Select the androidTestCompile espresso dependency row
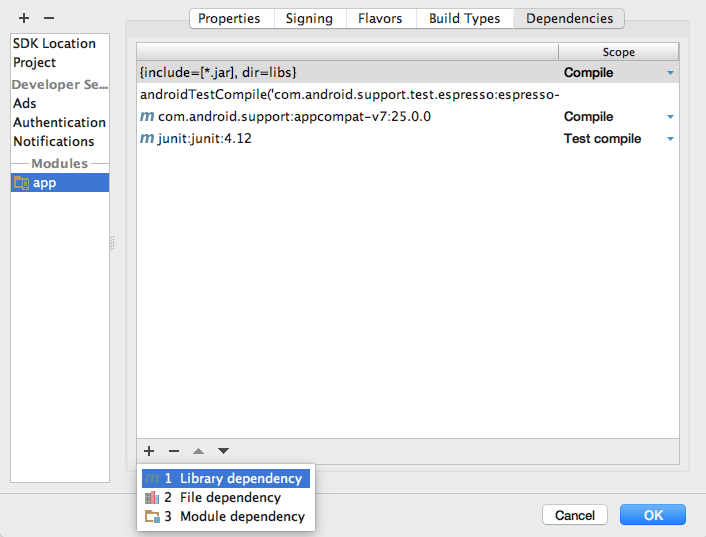 (350, 95)
